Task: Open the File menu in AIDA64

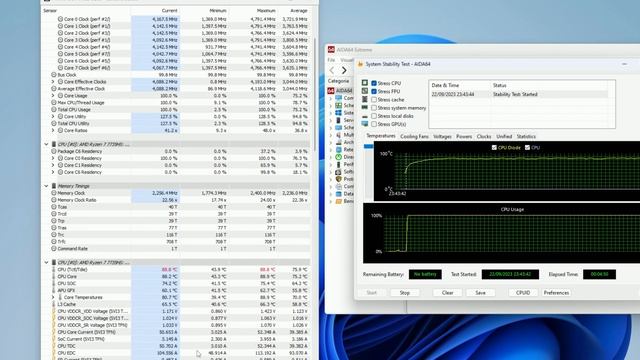Action: point(331,60)
